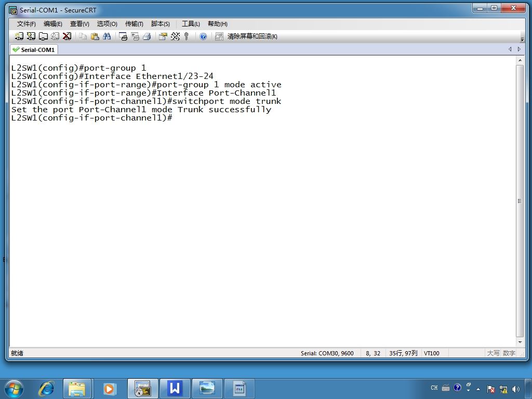Viewport: 532px width, 399px height.
Task: Click the keyboard icon in language bar
Action: (x=446, y=388)
